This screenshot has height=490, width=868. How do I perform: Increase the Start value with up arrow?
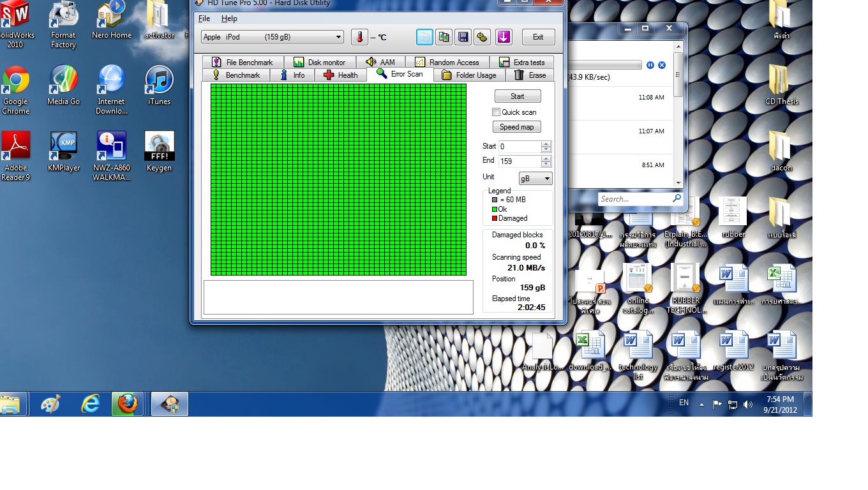(x=546, y=144)
